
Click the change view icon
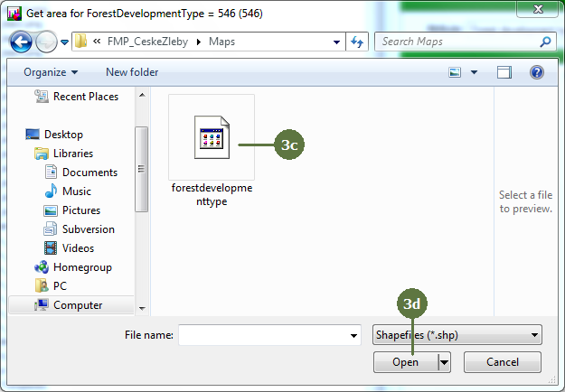456,72
